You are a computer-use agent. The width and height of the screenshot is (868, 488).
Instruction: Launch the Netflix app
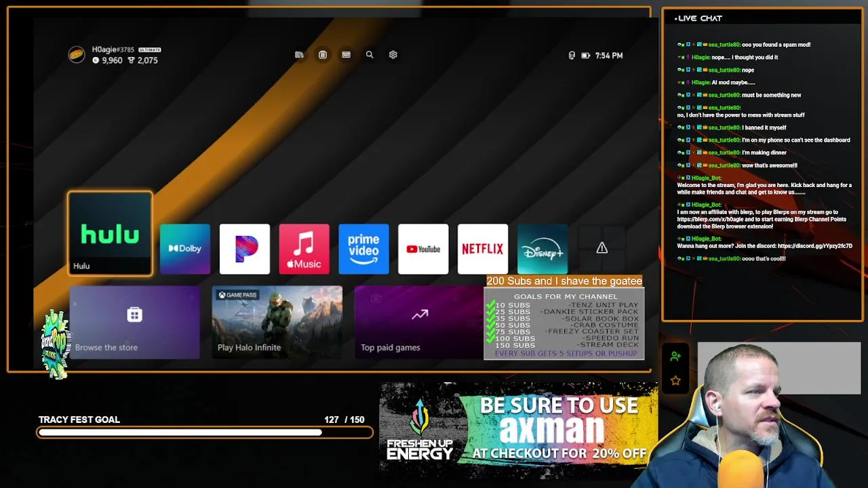click(x=483, y=249)
